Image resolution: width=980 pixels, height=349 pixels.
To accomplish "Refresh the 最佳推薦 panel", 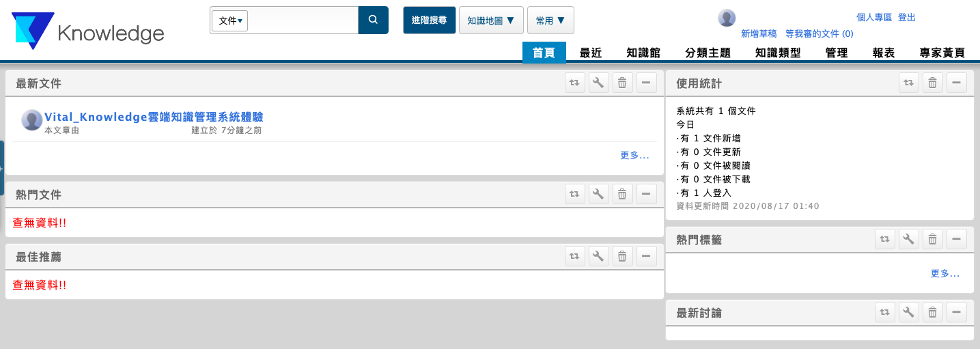I will click(575, 256).
